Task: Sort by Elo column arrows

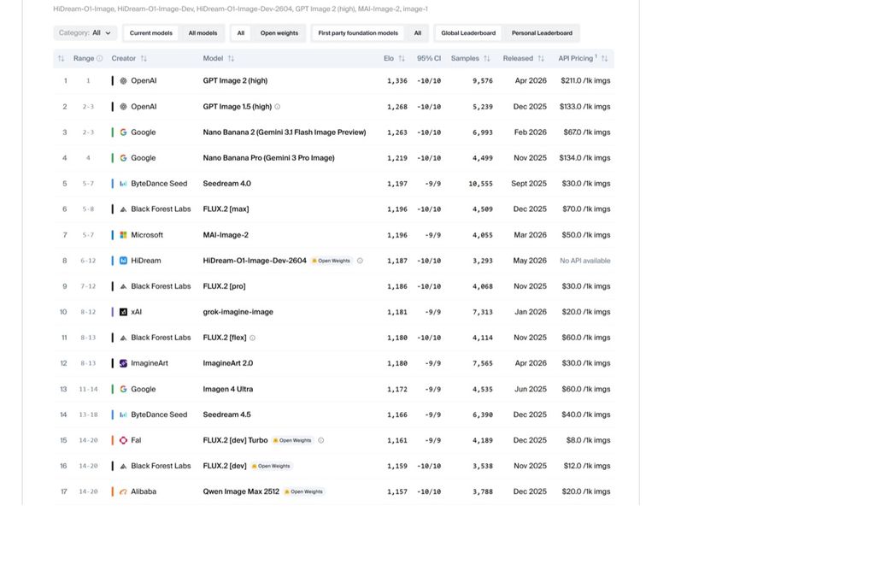Action: coord(402,58)
